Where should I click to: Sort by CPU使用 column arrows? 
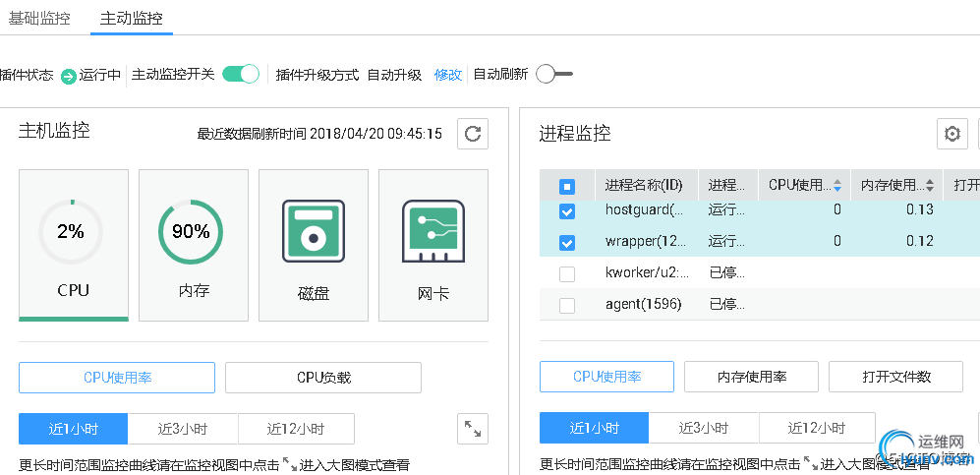click(x=837, y=186)
